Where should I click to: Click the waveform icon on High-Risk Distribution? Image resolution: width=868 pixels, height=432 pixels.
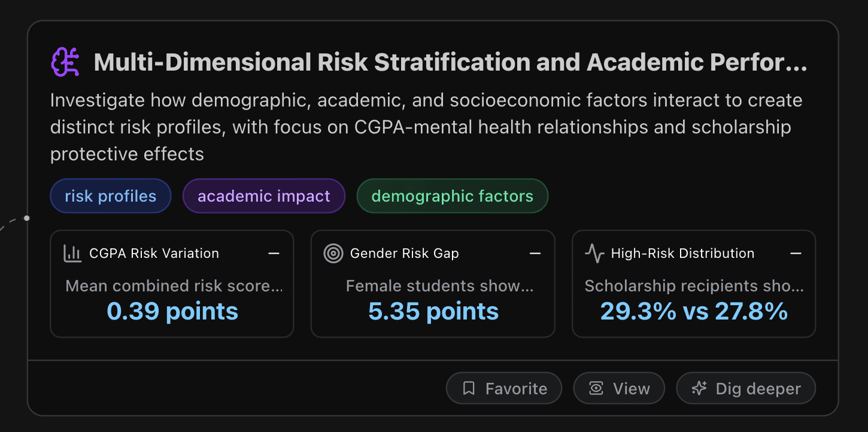[594, 253]
